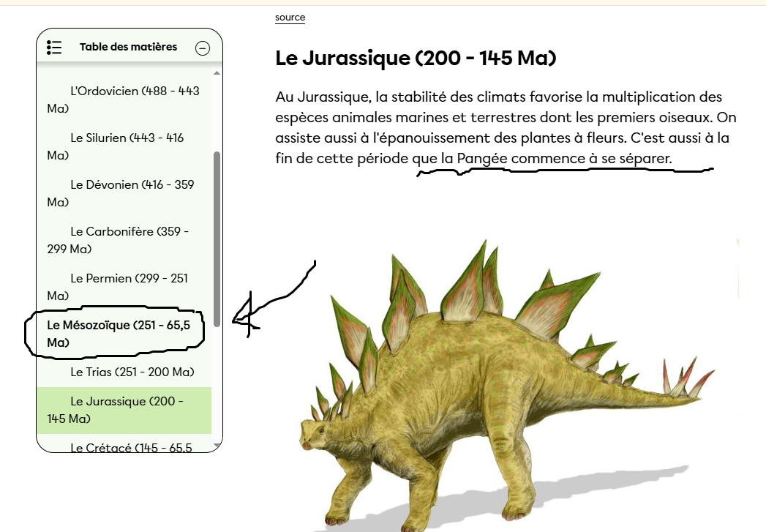Click the scroll up arrow in table of contents
Screen dimensions: 766x532
[217, 73]
